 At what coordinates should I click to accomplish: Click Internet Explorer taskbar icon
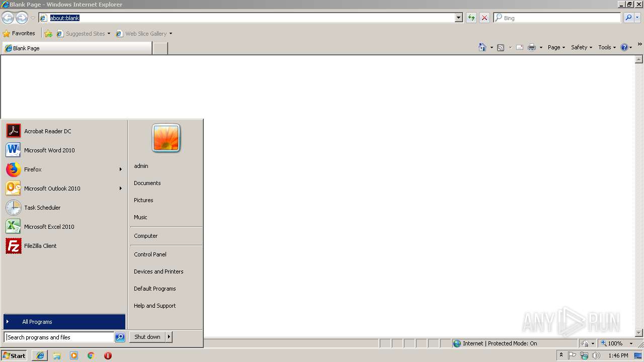pyautogui.click(x=40, y=355)
